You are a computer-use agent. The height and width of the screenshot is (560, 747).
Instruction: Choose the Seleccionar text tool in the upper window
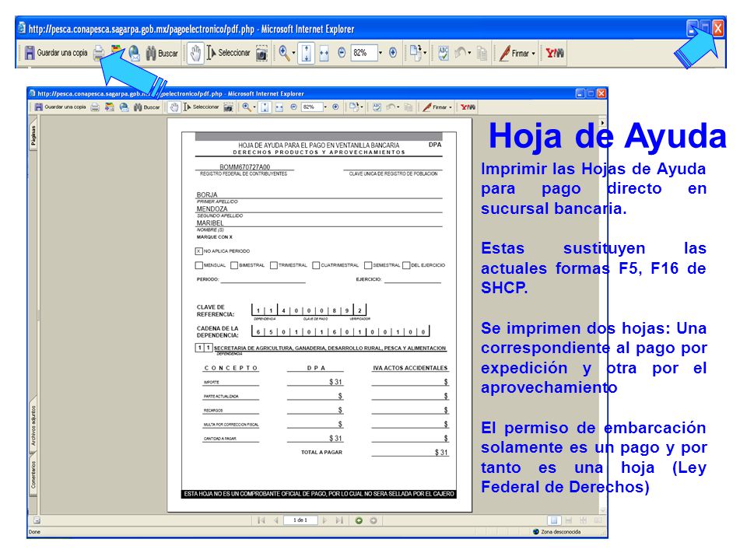tap(229, 54)
